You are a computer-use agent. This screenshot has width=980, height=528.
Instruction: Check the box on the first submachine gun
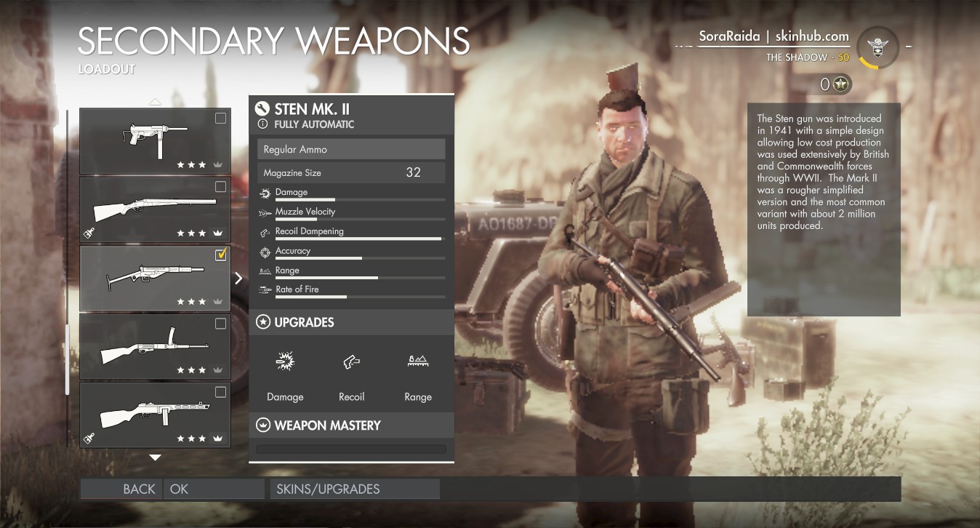[x=220, y=119]
